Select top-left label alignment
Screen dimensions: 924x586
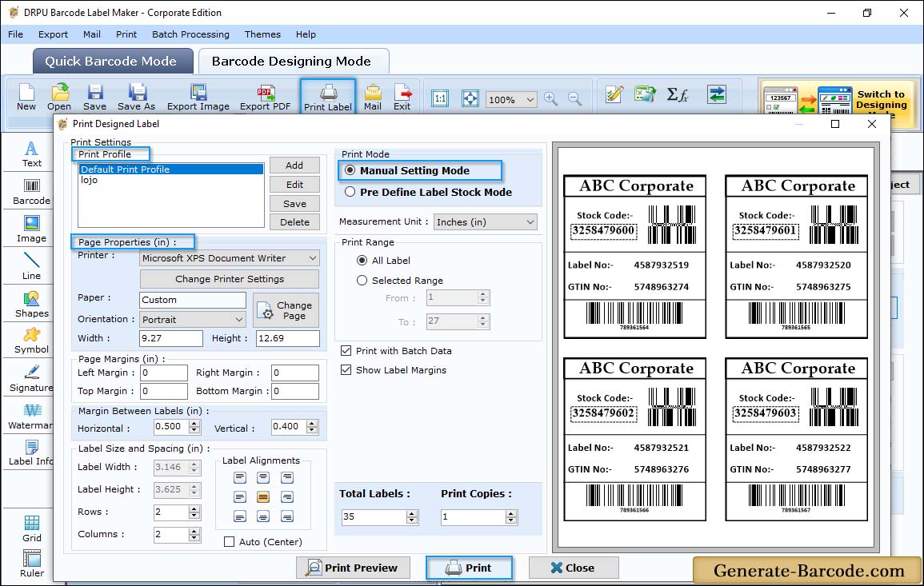[240, 477]
